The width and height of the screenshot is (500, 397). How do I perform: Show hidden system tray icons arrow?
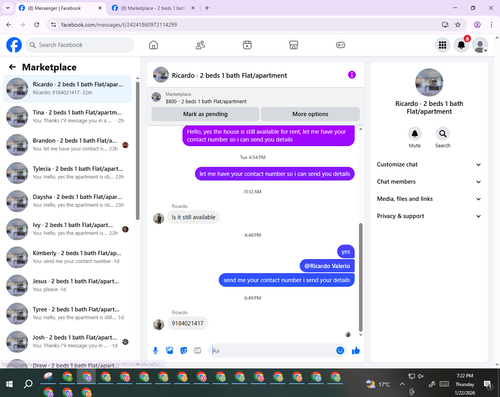coord(402,384)
